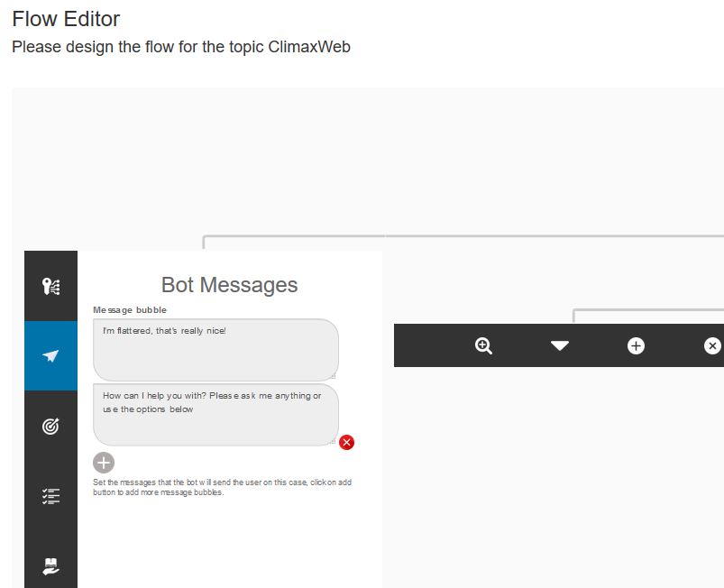Viewport: 724px width, 588px height.
Task: Remove node with X icon in dark toolbar
Action: coord(712,345)
